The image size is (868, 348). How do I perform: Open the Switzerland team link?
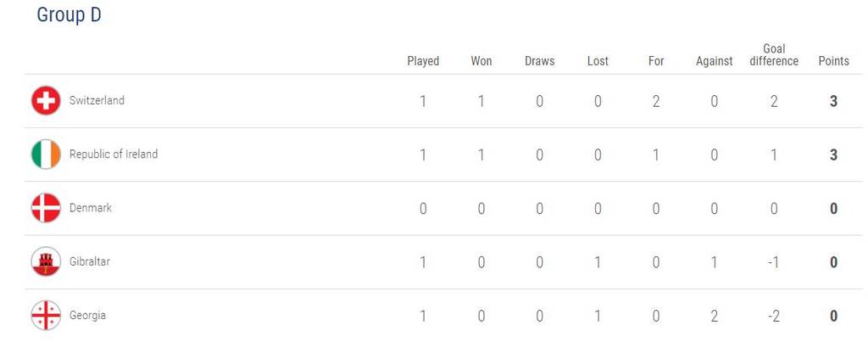[x=97, y=100]
